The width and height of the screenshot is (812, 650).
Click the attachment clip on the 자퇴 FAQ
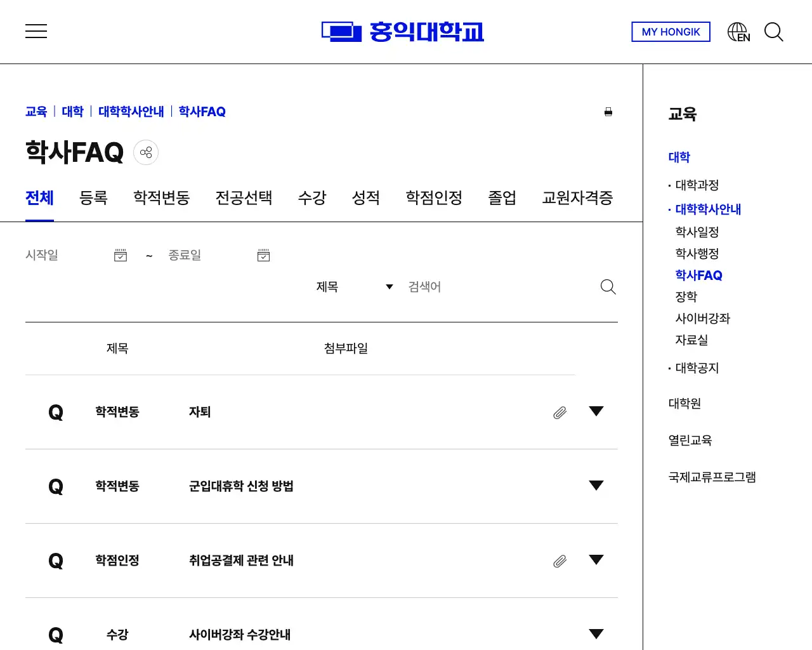click(x=560, y=413)
